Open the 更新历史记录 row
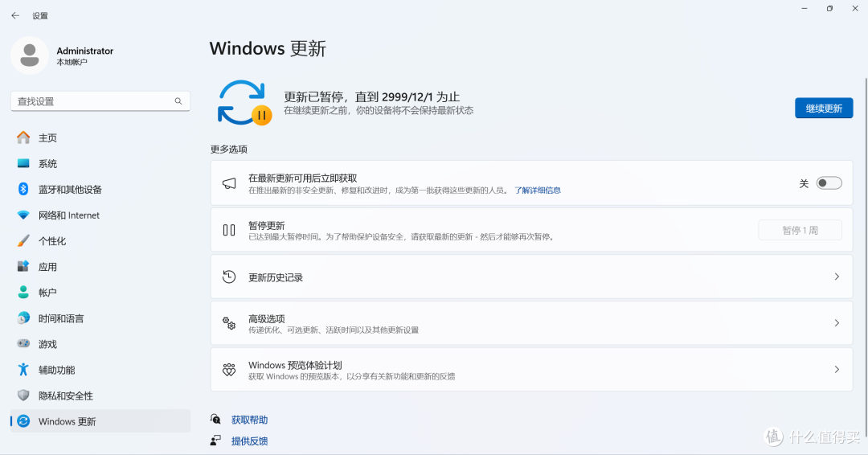 coord(531,277)
